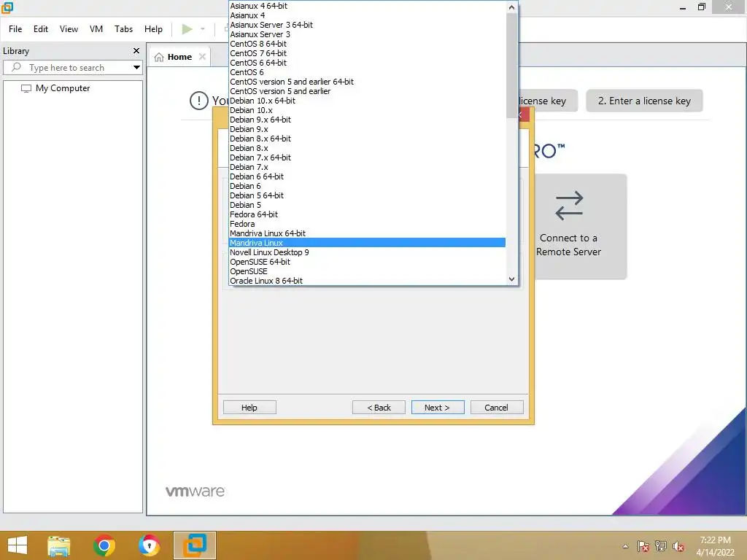Select Debian 10.x 64-bit

[367, 101]
